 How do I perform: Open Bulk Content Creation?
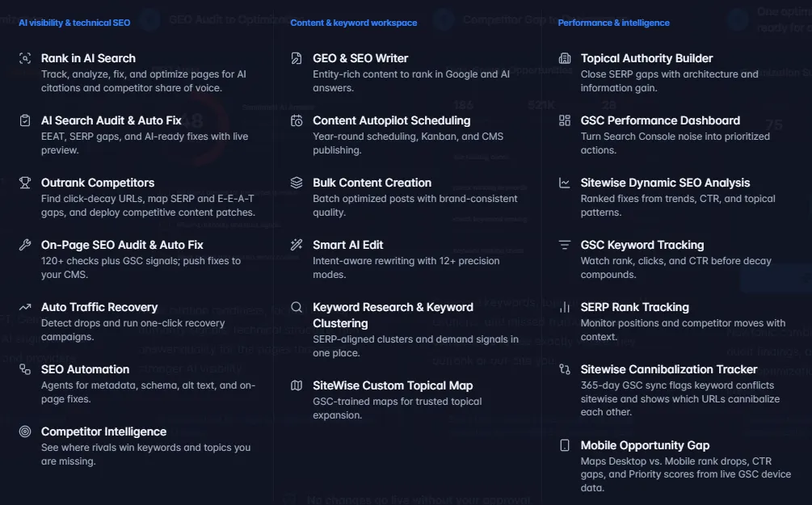click(372, 183)
